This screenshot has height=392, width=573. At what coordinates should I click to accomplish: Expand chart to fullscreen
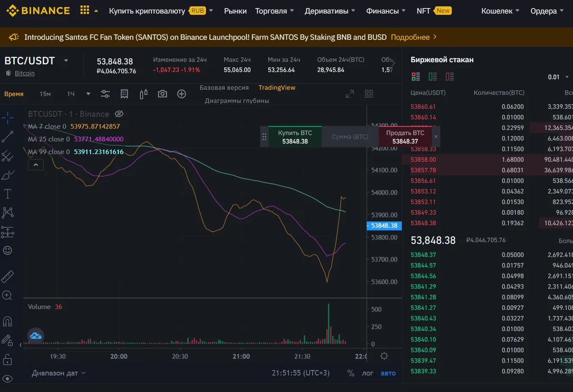click(350, 94)
